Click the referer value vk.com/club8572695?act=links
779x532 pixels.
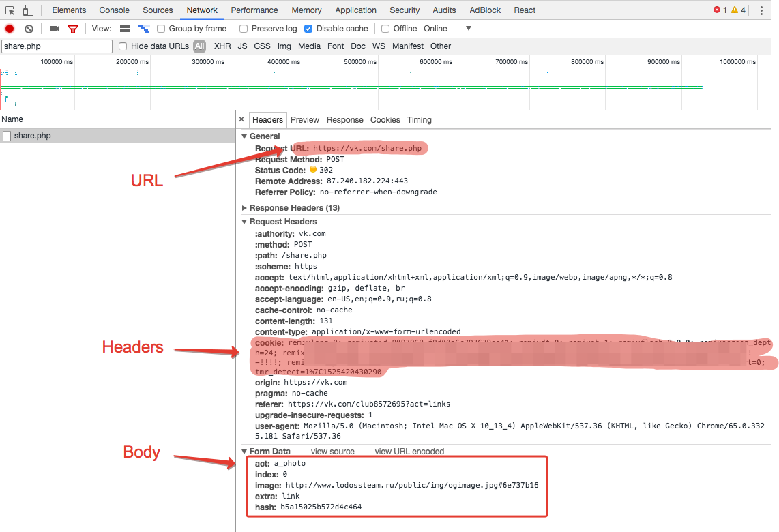(368, 404)
